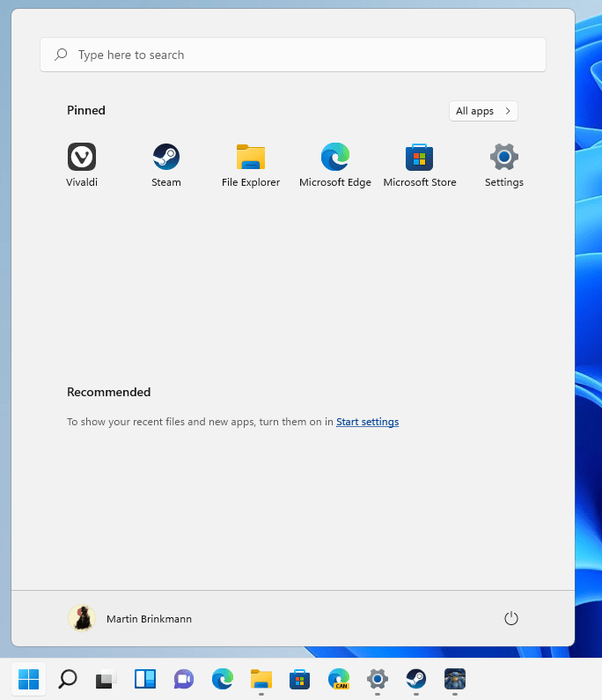Open the game icon after Steam on taskbar

[455, 680]
